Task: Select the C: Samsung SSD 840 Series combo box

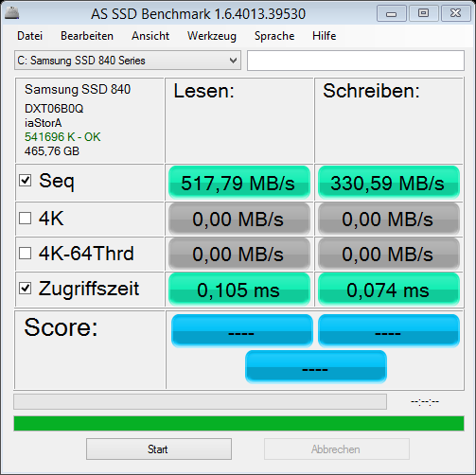Action: pyautogui.click(x=128, y=61)
